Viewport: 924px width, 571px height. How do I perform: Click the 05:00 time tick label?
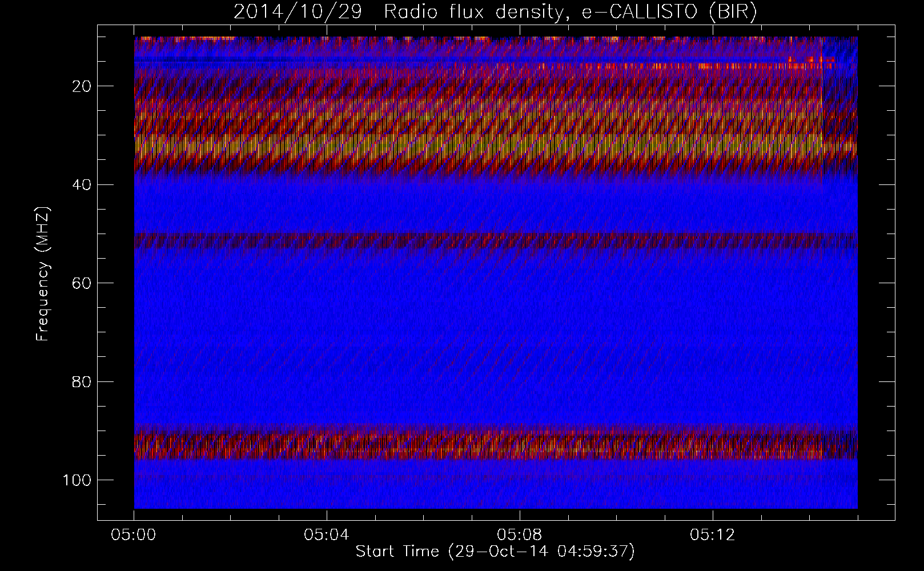134,535
